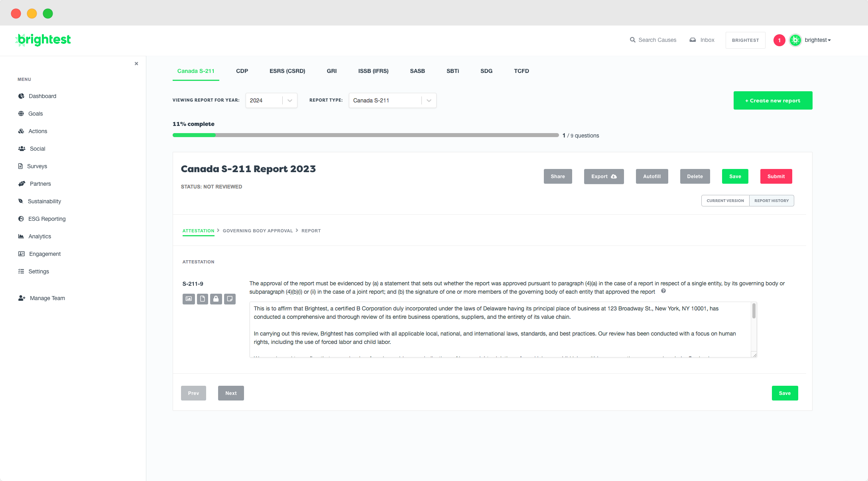Screen dimensions: 868x481
Task: Switch to the SBTi tab
Action: coord(453,71)
